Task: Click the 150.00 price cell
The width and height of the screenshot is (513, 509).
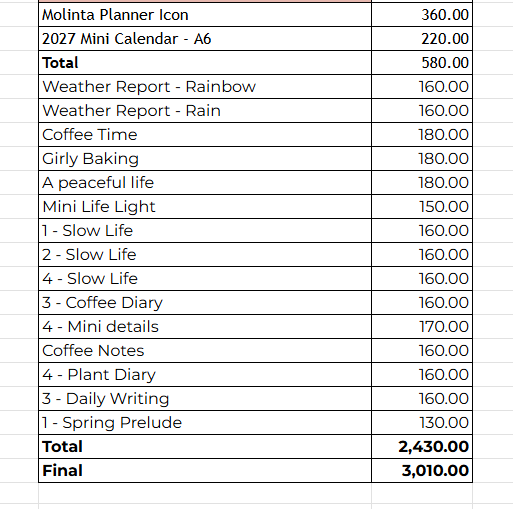Action: coord(422,207)
